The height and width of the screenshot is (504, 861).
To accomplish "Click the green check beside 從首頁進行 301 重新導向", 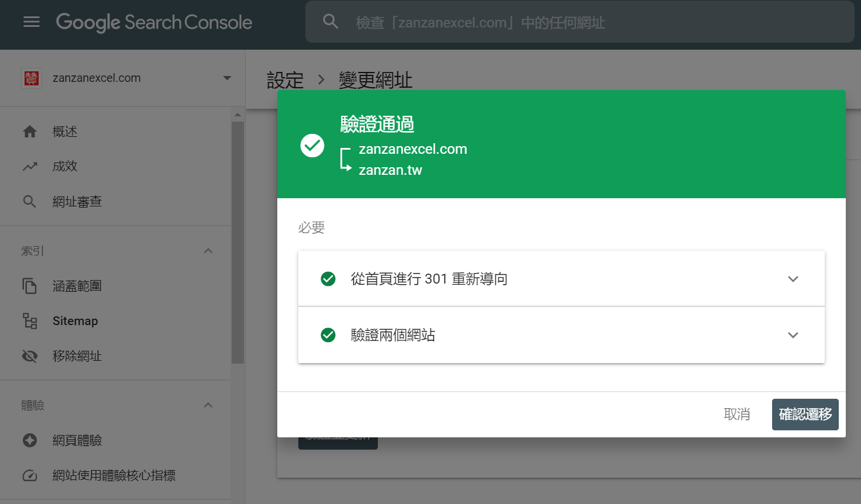I will click(328, 279).
